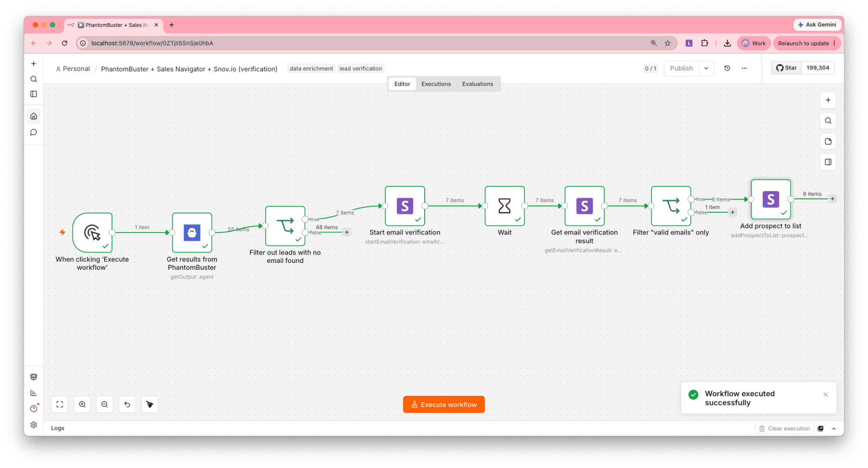Open the Personal project link
Screen dimensions: 868x468
(x=73, y=69)
